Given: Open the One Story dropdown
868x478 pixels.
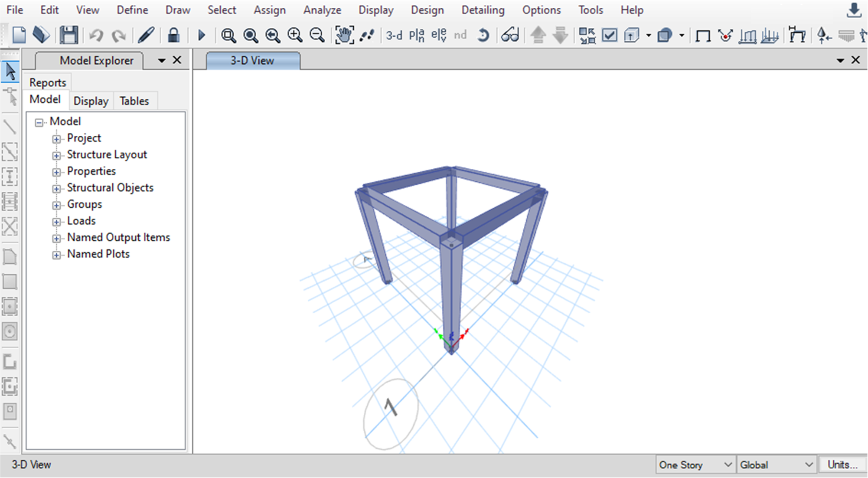Looking at the screenshot, I should pos(695,465).
